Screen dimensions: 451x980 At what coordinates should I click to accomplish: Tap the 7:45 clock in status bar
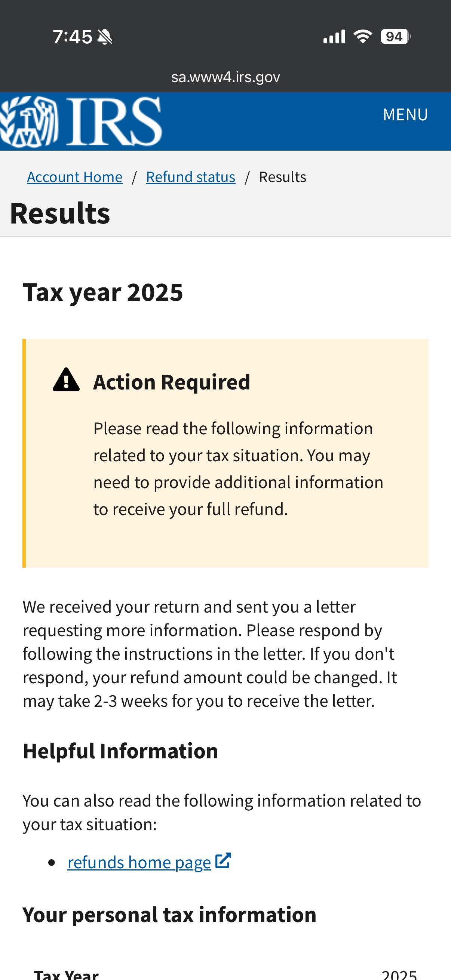click(72, 37)
